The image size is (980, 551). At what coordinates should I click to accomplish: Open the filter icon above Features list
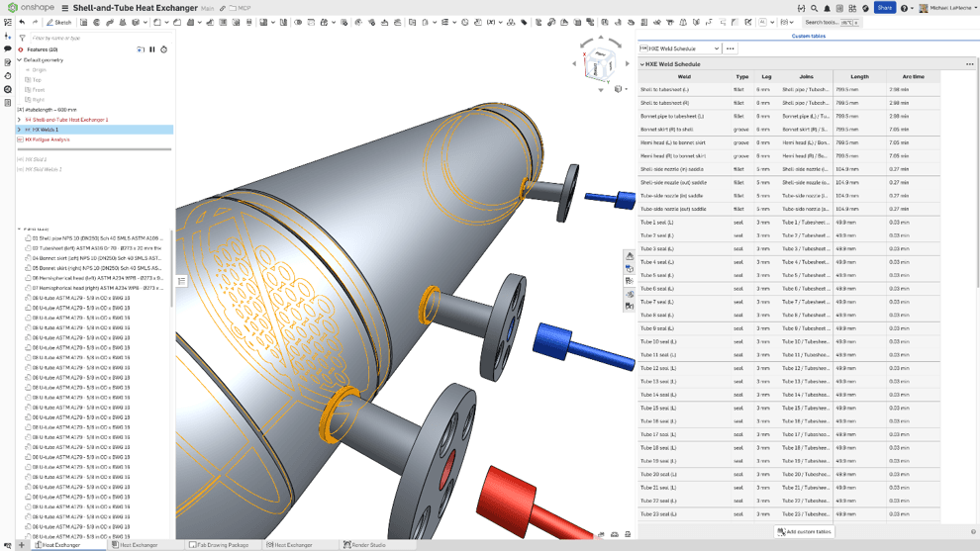[x=23, y=39]
